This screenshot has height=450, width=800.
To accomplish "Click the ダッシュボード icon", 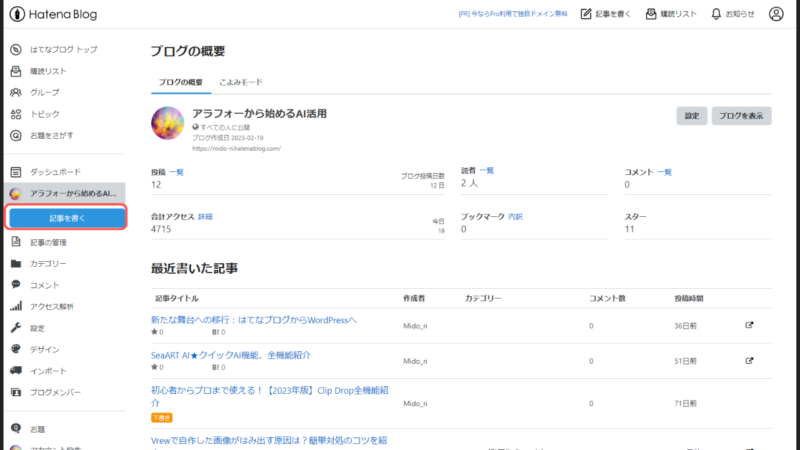I will click(16, 172).
